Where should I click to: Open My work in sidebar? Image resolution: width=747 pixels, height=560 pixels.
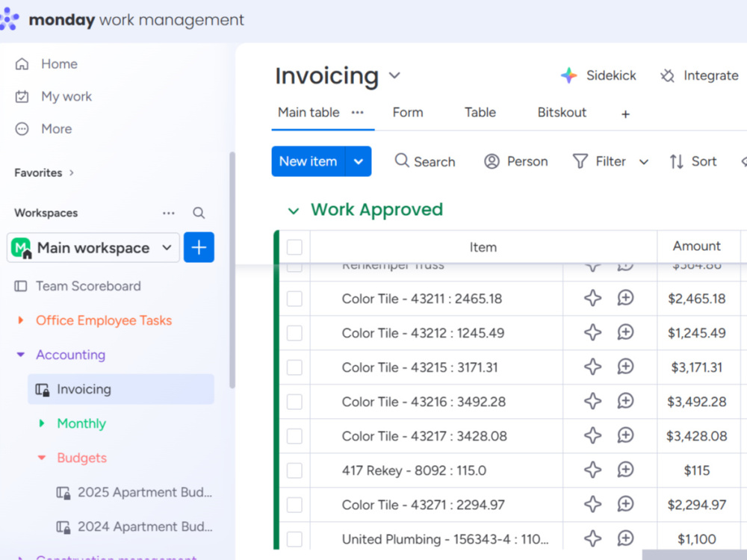(53, 96)
